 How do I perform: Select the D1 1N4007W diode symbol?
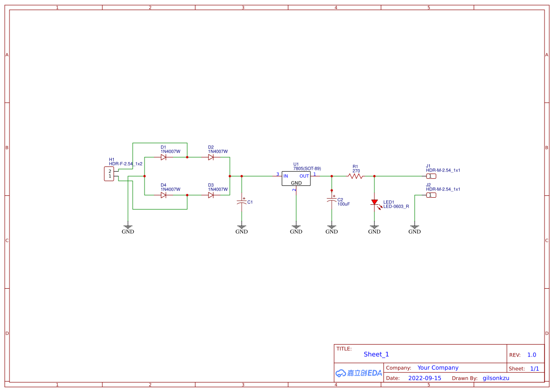point(164,156)
